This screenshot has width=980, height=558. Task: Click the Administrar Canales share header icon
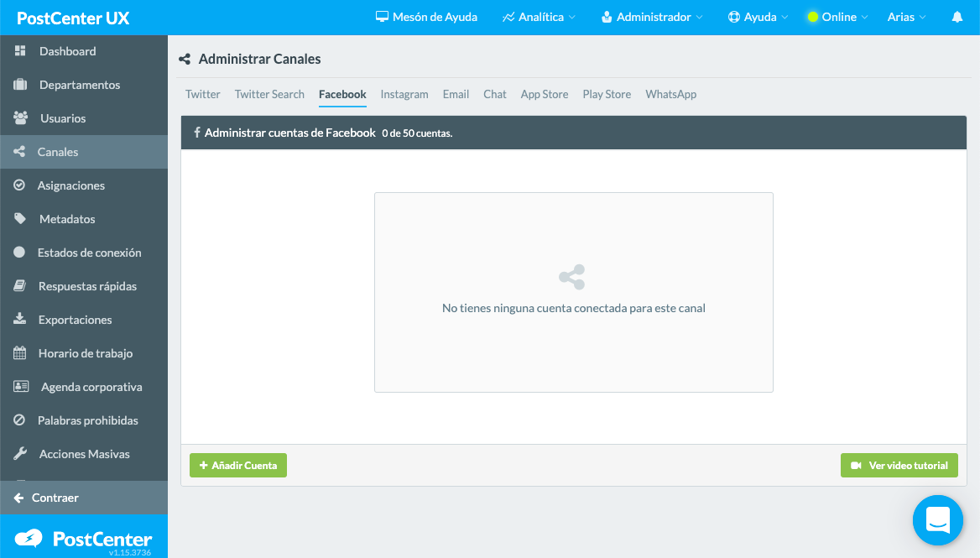tap(185, 59)
